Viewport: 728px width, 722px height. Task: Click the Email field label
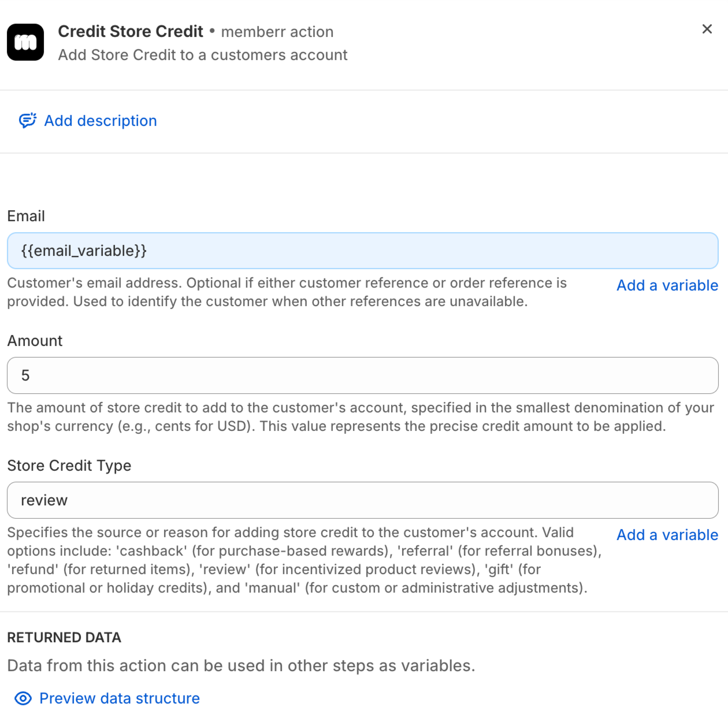click(x=26, y=216)
